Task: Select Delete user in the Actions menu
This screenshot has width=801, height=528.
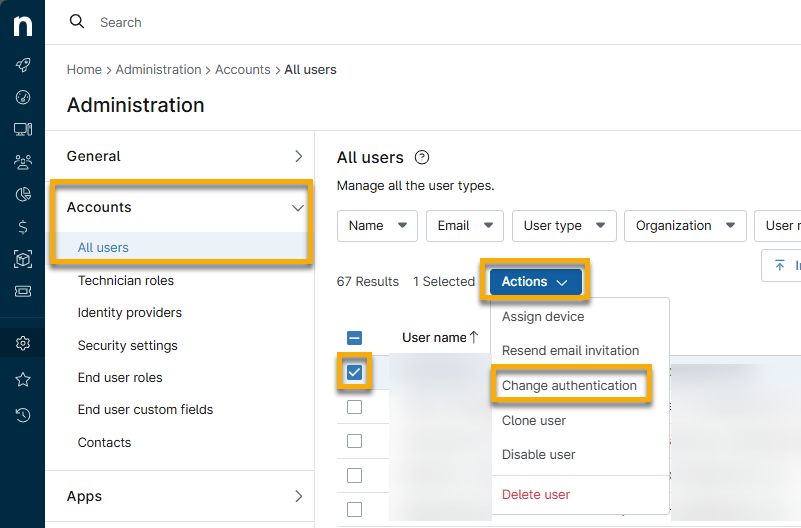Action: pyautogui.click(x=536, y=494)
